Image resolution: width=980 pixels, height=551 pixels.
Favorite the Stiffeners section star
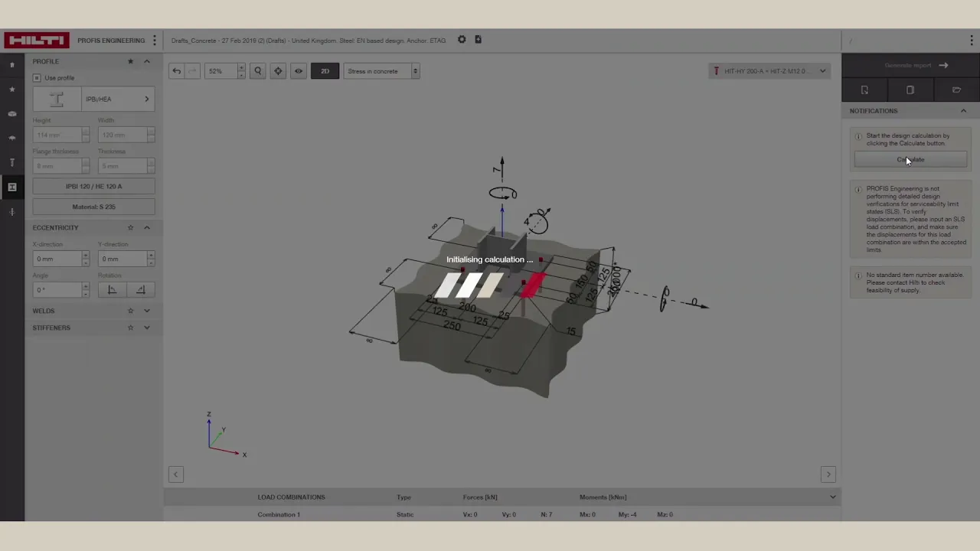(x=130, y=328)
